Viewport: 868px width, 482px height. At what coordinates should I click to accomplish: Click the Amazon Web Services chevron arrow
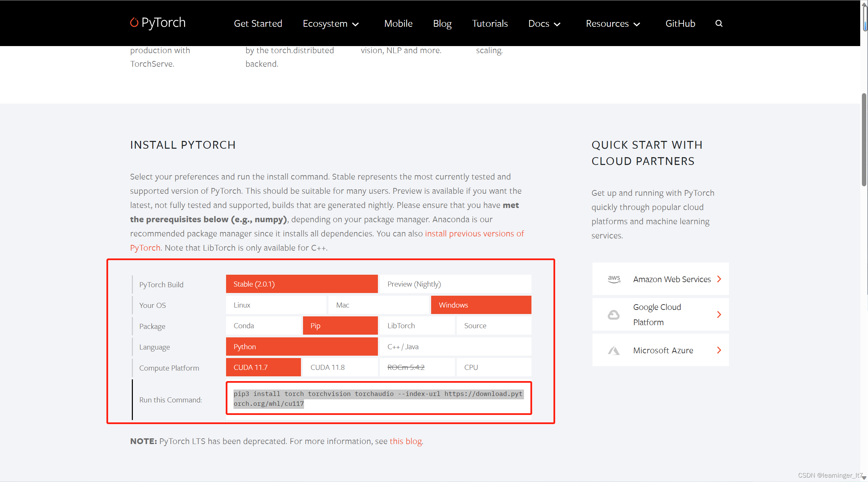[x=719, y=279]
